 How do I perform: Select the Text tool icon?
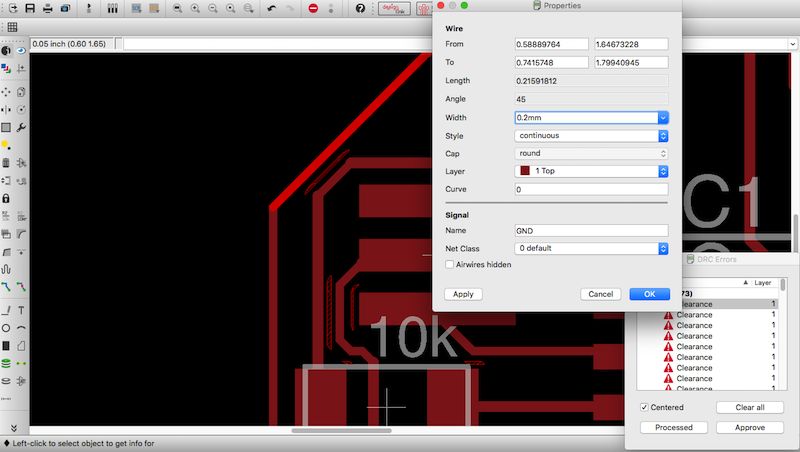21,310
